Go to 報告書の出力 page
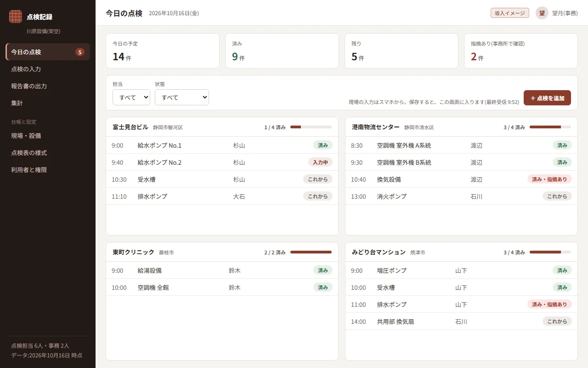This screenshot has width=588, height=368. pyautogui.click(x=48, y=86)
